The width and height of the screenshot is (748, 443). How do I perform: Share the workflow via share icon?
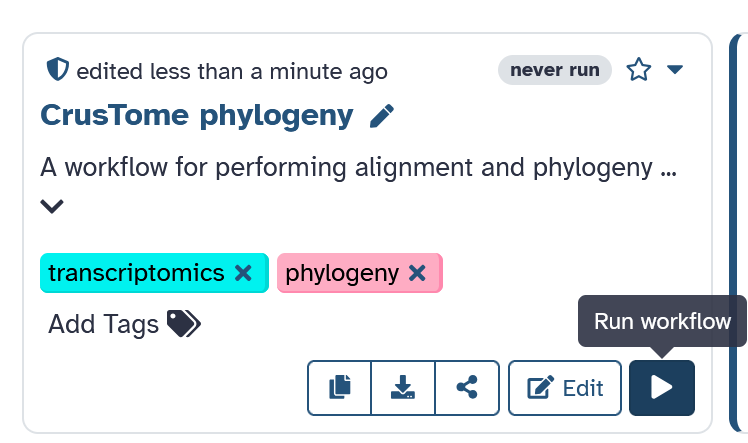coord(466,387)
